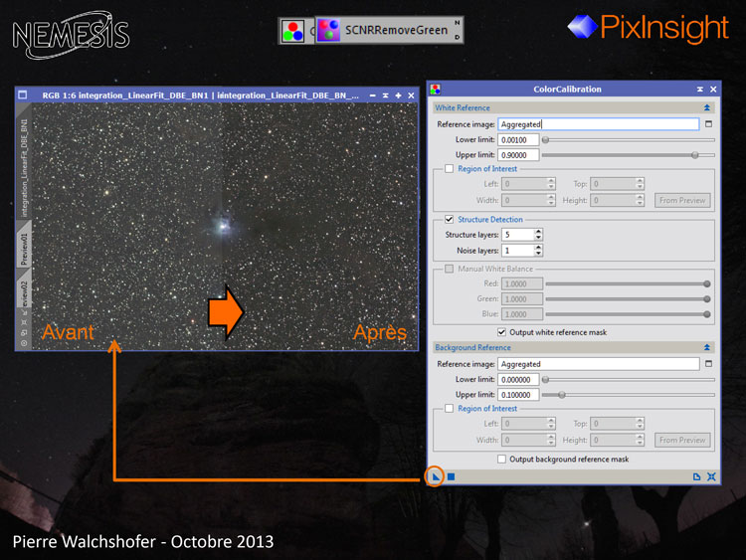Shade the ColorCalibration window
The height and width of the screenshot is (560, 746).
700,89
